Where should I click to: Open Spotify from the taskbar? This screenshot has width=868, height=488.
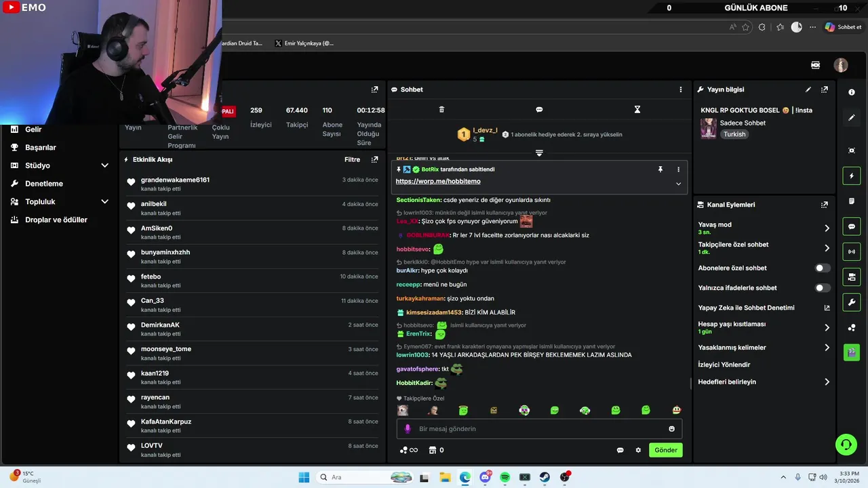point(505,477)
